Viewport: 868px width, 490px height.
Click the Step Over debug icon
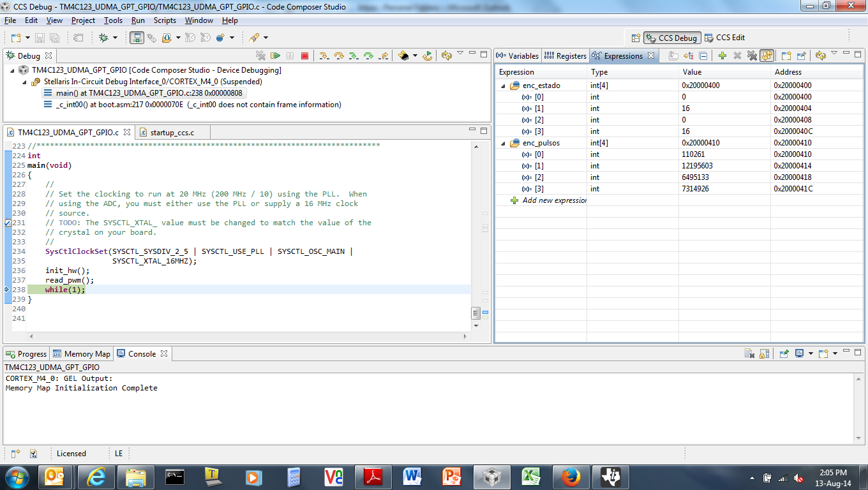[339, 56]
